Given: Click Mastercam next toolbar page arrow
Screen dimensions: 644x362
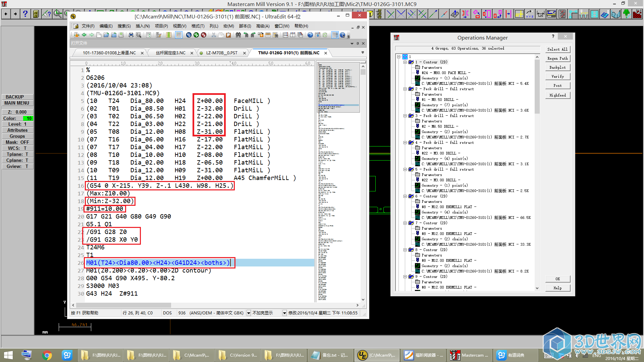Looking at the screenshot, I should coord(15,14).
